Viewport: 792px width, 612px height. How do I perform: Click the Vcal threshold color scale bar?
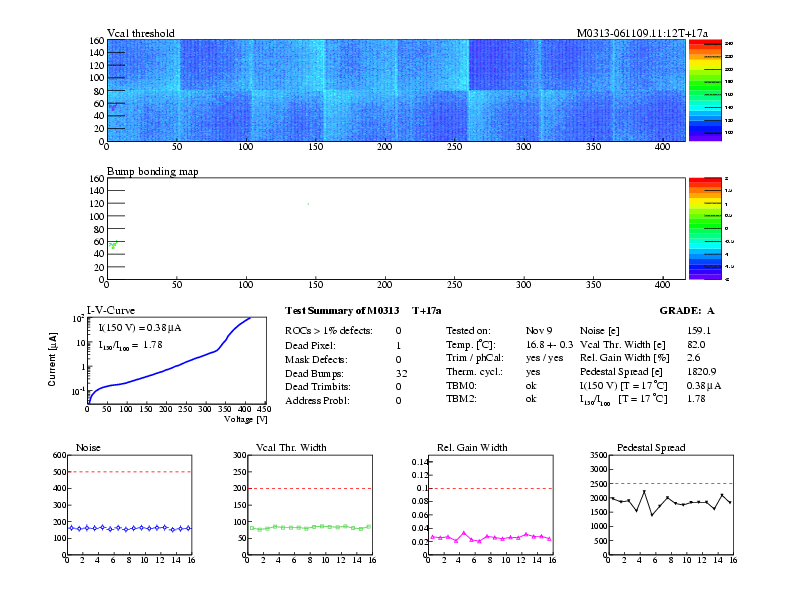click(x=705, y=91)
